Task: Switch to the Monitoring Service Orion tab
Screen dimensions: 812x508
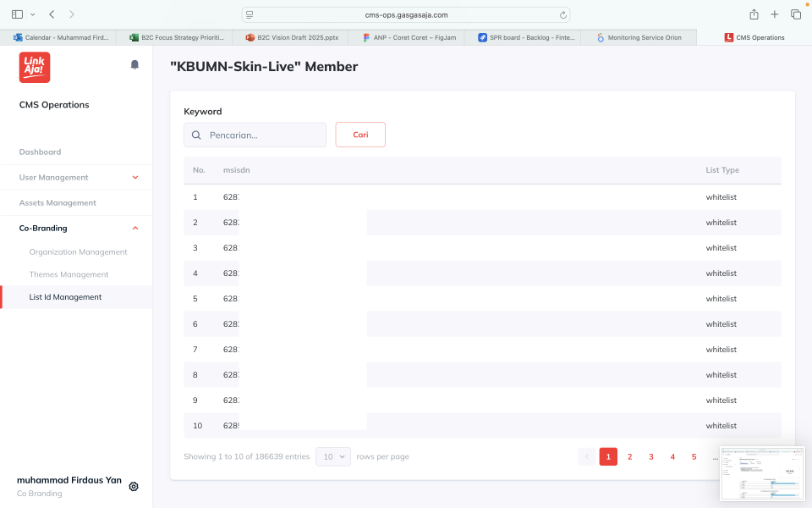Action: [x=639, y=37]
